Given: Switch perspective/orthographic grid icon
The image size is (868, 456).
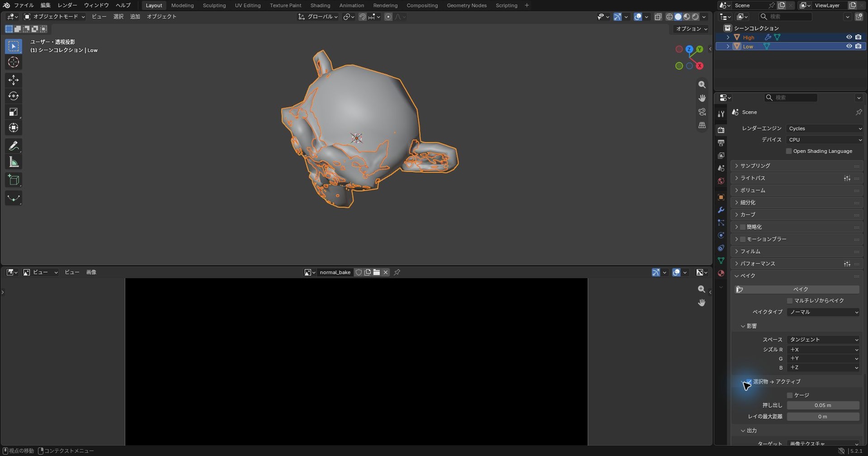Looking at the screenshot, I should [x=702, y=125].
